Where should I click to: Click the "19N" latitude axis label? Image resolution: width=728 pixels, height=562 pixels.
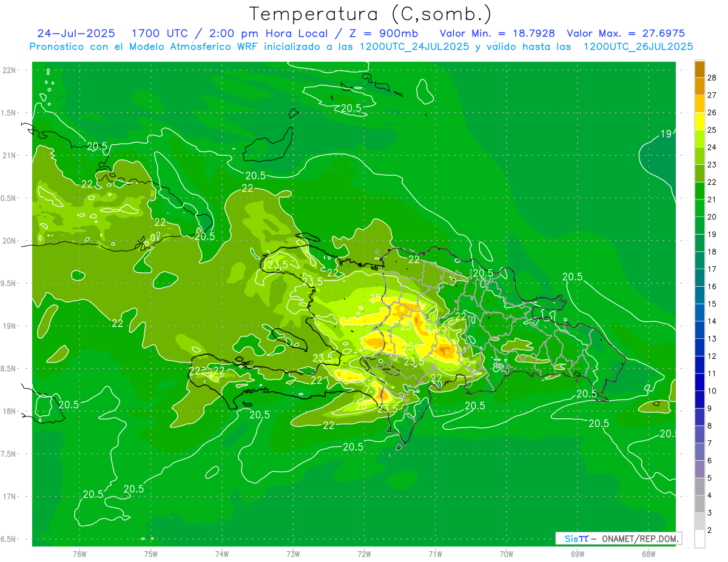tap(9, 326)
